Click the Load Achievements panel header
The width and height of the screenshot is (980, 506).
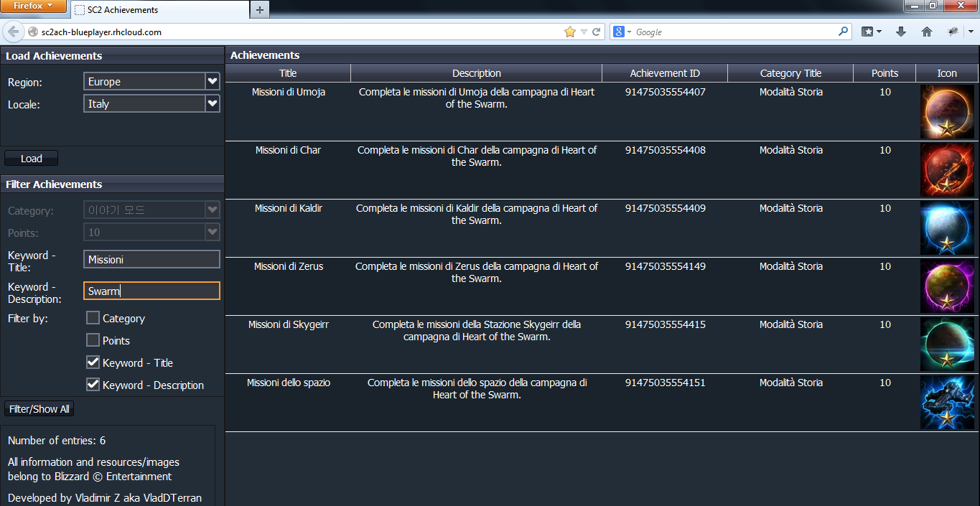(x=113, y=56)
